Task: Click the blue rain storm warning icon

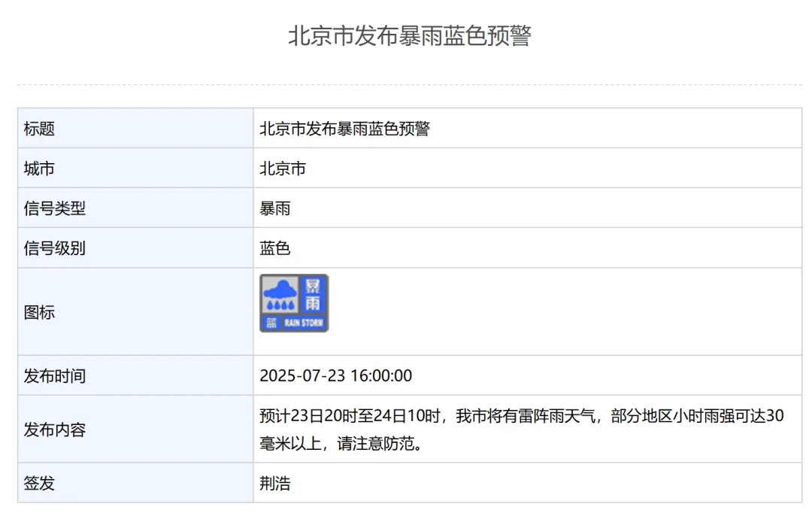Action: (294, 302)
